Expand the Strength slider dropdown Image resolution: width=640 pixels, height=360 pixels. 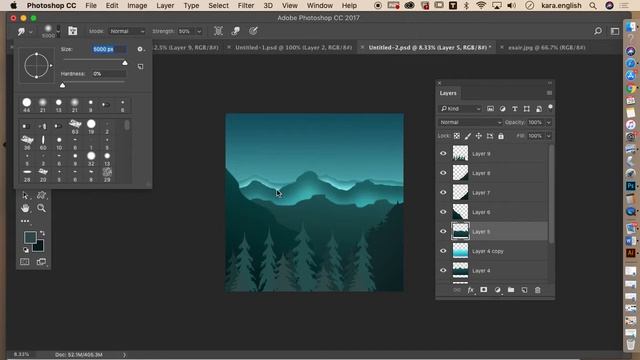[199, 31]
